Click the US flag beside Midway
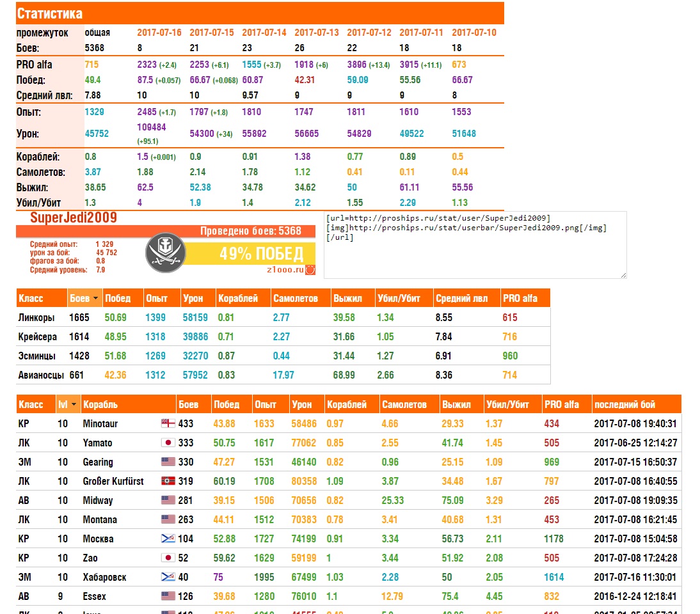 click(168, 500)
